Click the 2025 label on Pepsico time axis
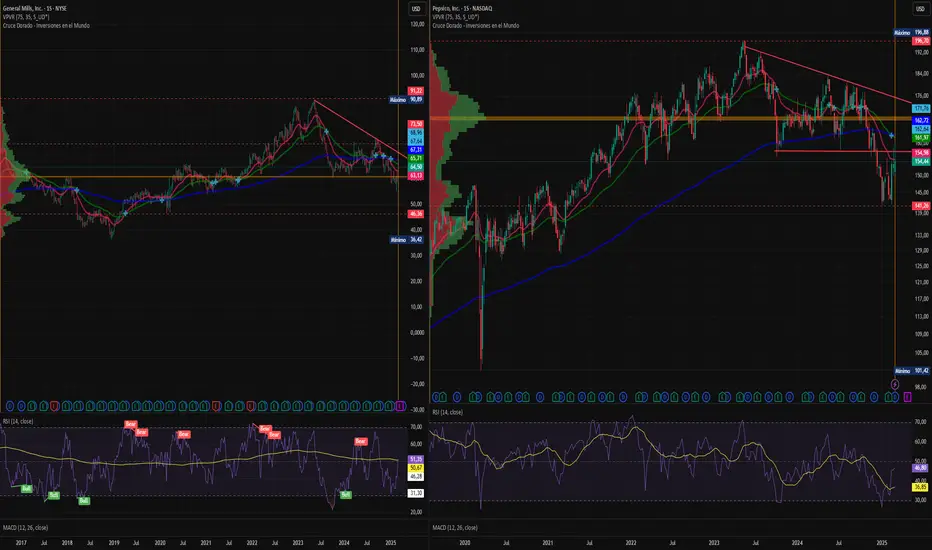The height and width of the screenshot is (550, 932). click(x=882, y=543)
